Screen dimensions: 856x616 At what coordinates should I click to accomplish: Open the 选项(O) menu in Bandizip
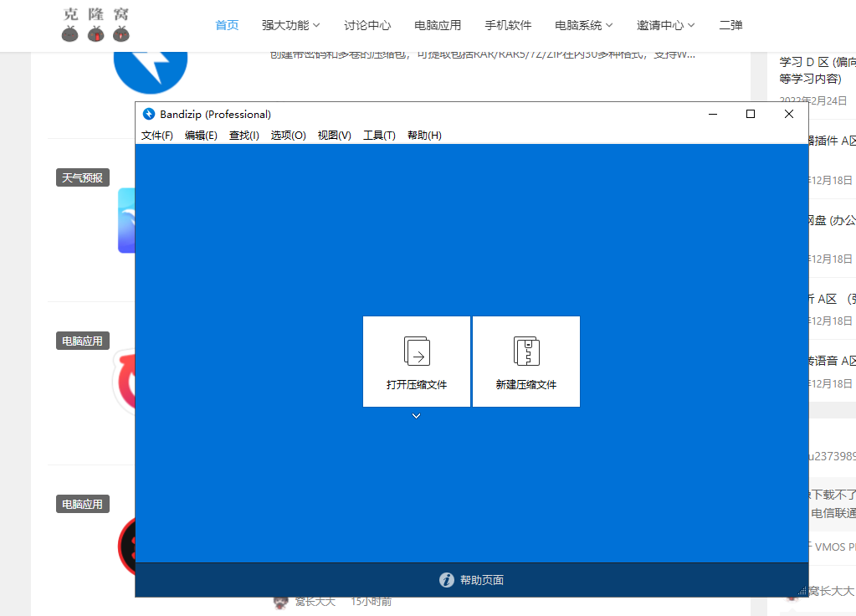pos(288,136)
